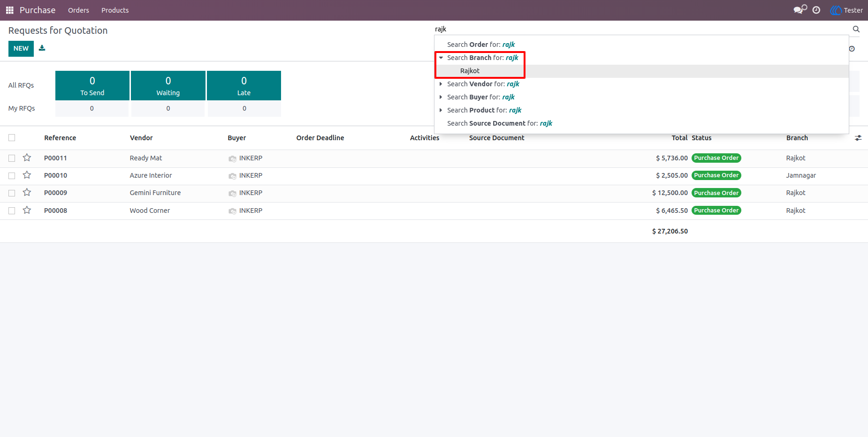Image resolution: width=868 pixels, height=437 pixels.
Task: Click buyer avatar icon in P00010 row
Action: click(232, 176)
